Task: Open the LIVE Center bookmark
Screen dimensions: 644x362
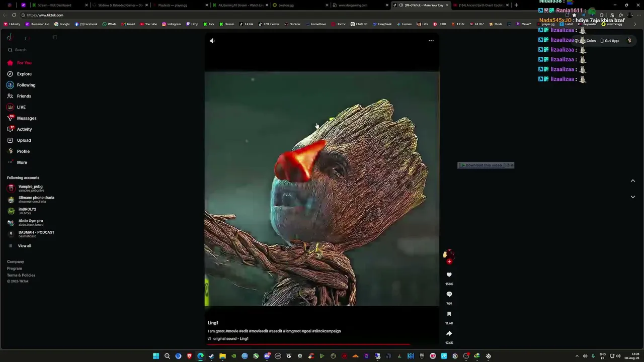Action: pyautogui.click(x=269, y=24)
